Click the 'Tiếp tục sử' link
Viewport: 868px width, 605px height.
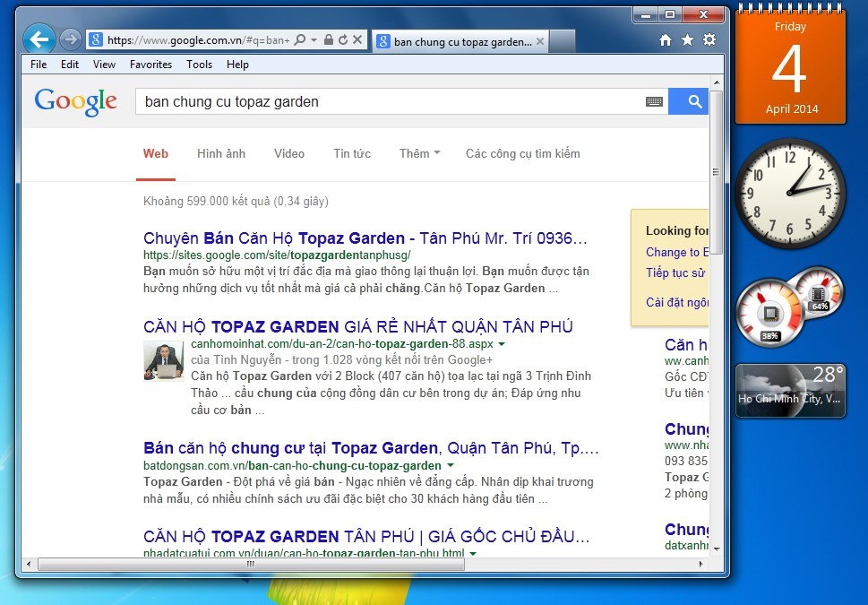point(675,273)
